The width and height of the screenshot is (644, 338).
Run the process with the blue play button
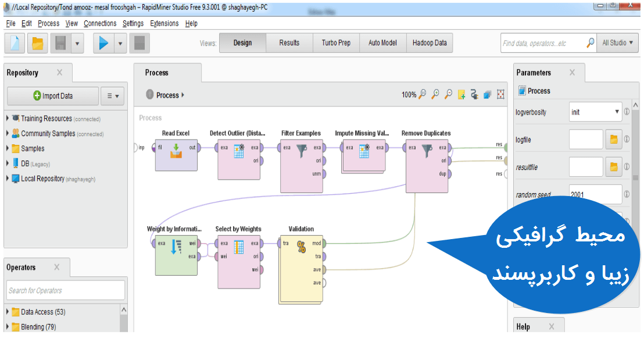tap(103, 43)
